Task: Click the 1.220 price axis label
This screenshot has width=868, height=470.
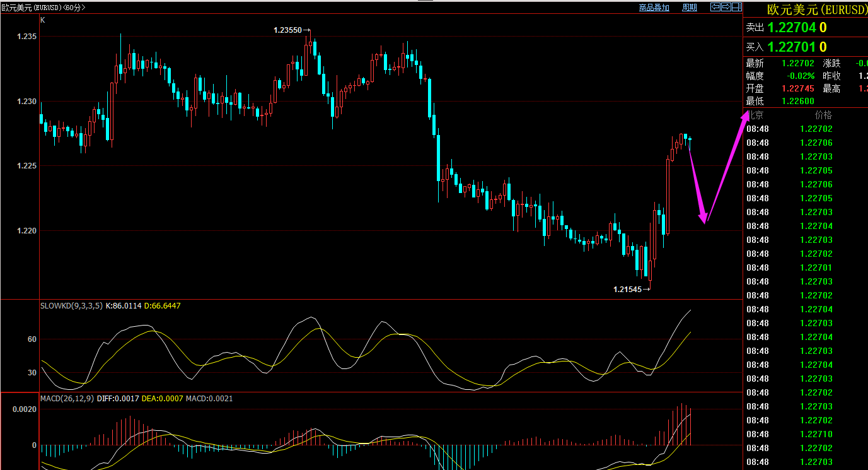Action: (x=27, y=230)
